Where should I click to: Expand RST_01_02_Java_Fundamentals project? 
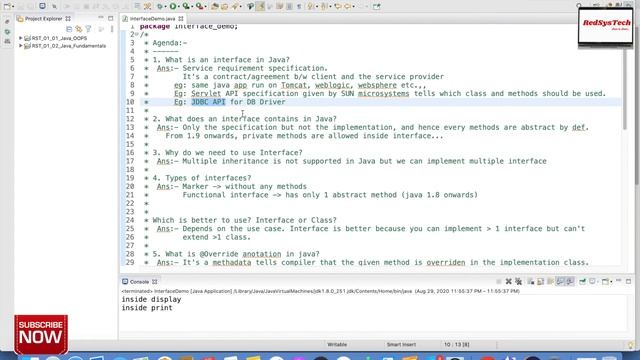point(20,46)
